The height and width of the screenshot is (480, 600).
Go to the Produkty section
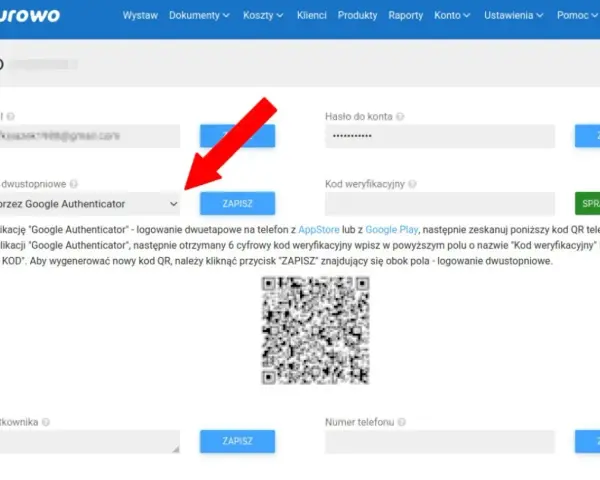point(357,15)
